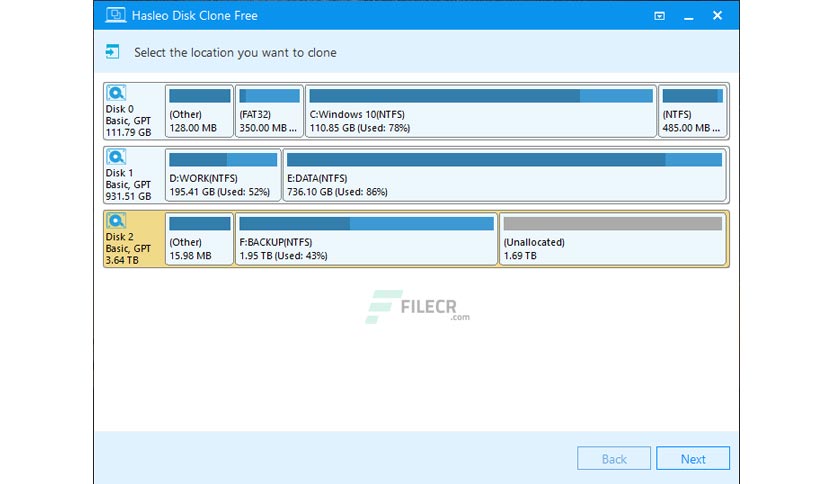The height and width of the screenshot is (484, 836).
Task: Select the D:WORK NTFS partition
Action: click(x=223, y=175)
